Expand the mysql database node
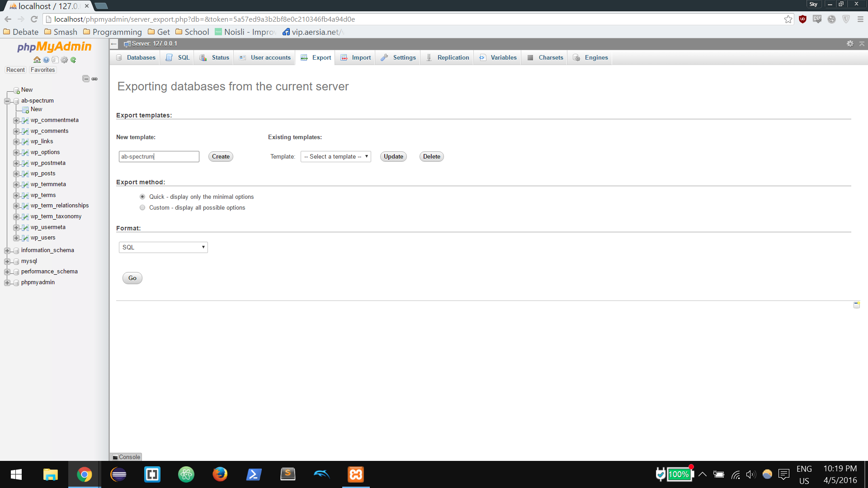Screen dimensions: 868x488 (7, 262)
